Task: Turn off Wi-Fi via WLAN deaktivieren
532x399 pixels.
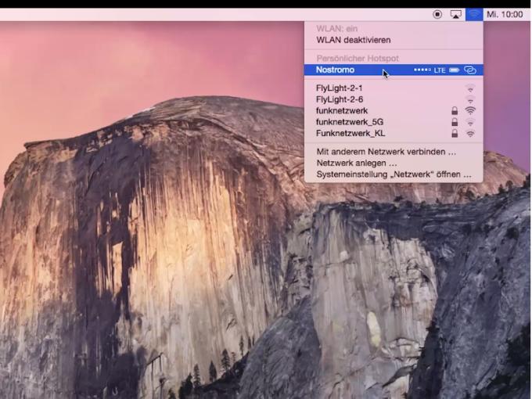Action: click(x=353, y=40)
